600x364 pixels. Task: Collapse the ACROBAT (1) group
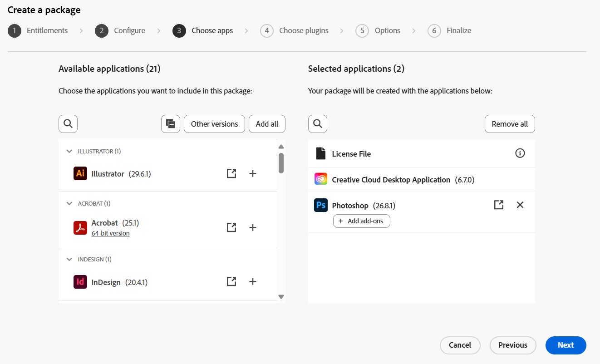[69, 203]
